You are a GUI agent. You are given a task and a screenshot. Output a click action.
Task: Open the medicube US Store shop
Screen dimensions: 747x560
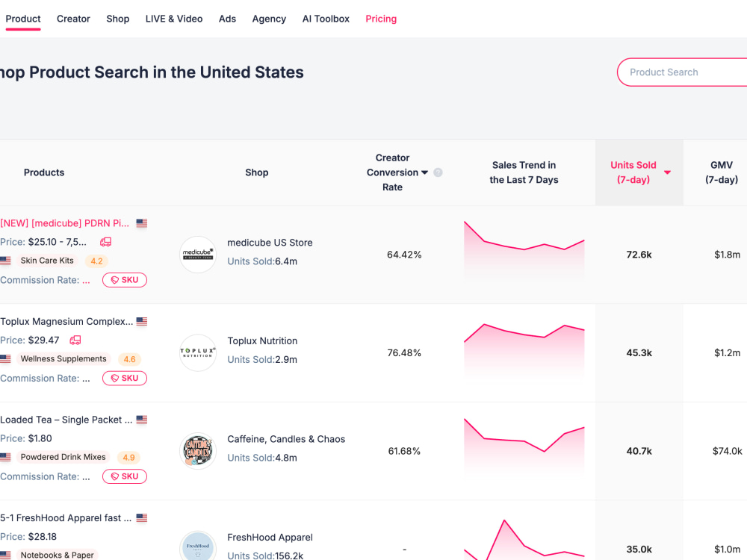[270, 243]
